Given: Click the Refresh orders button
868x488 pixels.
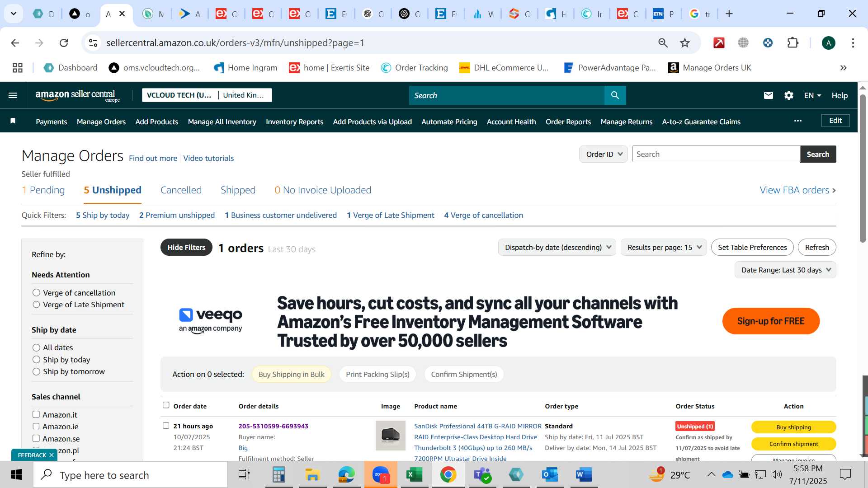Looking at the screenshot, I should tap(817, 247).
